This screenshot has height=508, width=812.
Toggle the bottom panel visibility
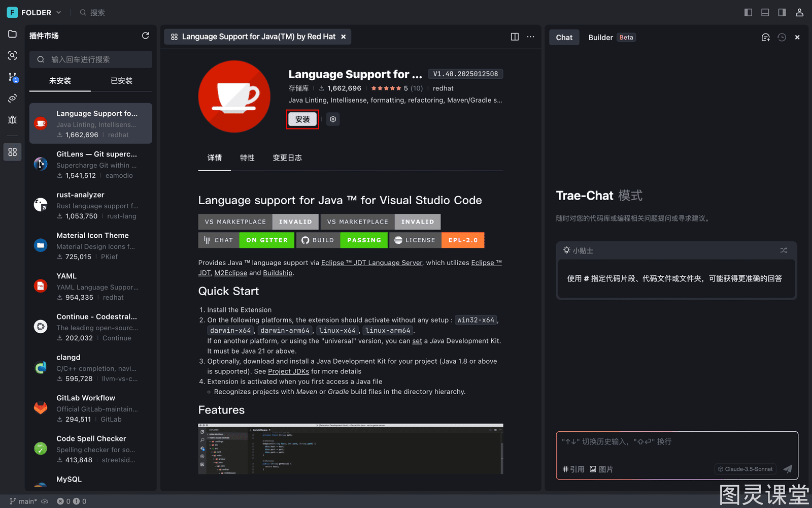(765, 12)
